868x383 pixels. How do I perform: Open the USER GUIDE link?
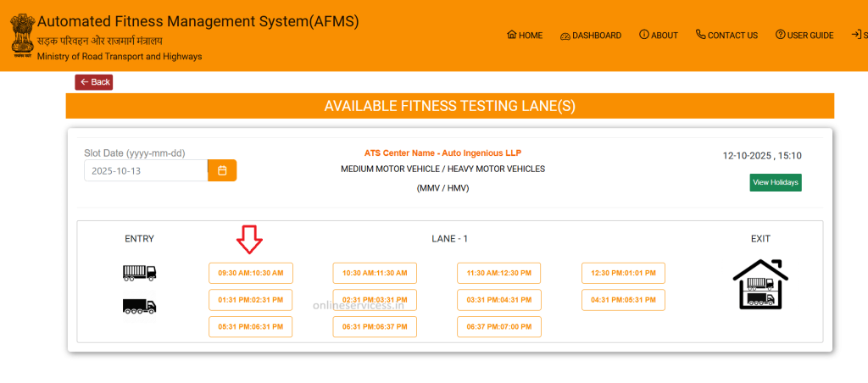coord(804,35)
